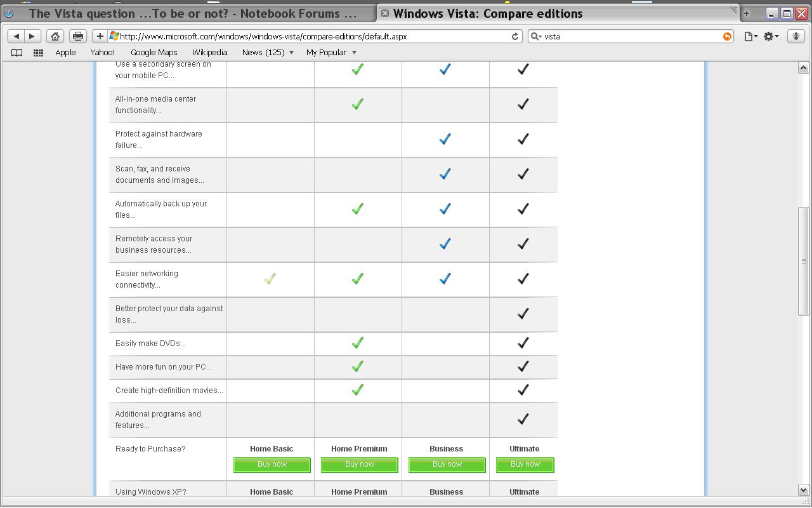Click the 'Using Windows XP?' row label

(x=151, y=492)
